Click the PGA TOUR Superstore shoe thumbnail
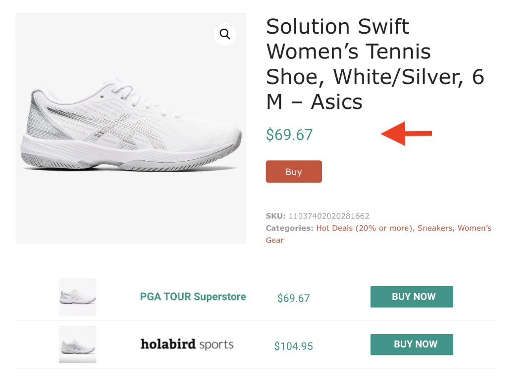Screen dimensions: 532x392 (77, 297)
